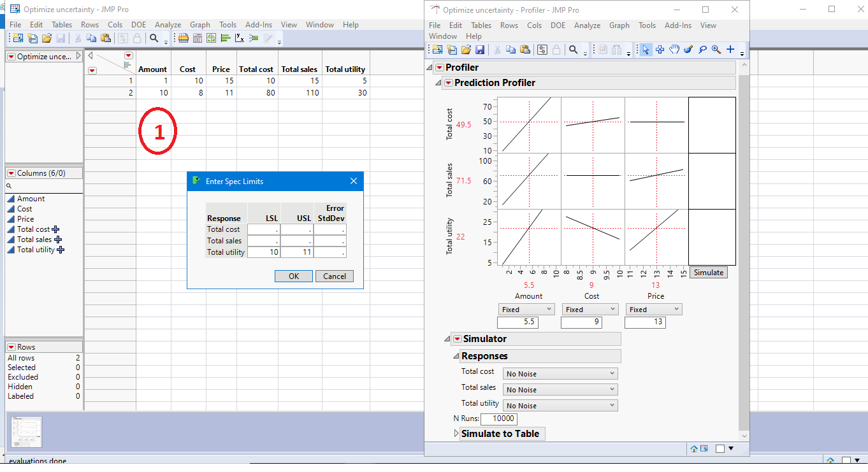Viewport: 868px width, 472px height.
Task: Click the Open file icon in the main toolbar
Action: 47,38
